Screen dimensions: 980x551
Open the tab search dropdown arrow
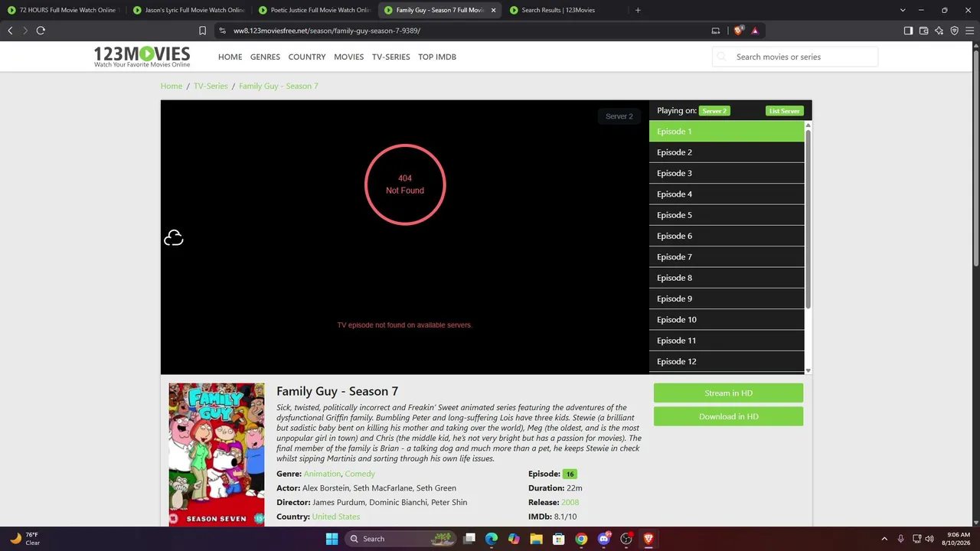click(903, 10)
